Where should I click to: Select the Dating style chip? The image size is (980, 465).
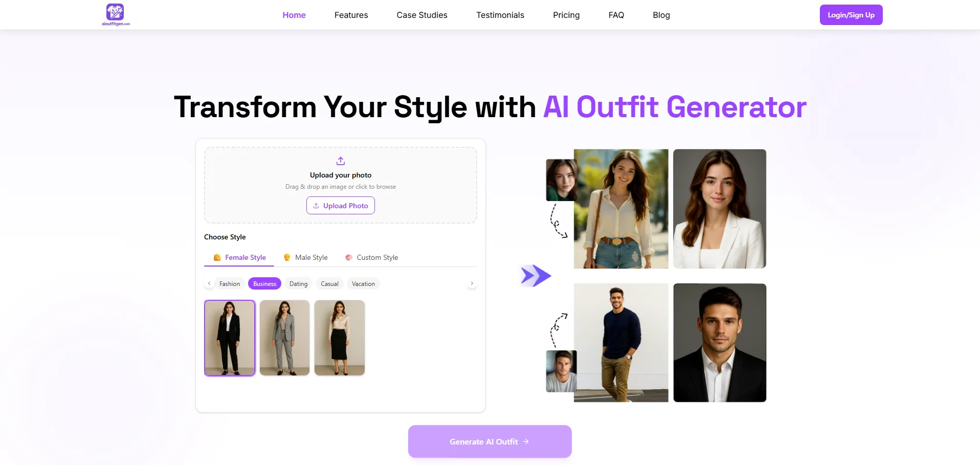tap(299, 283)
